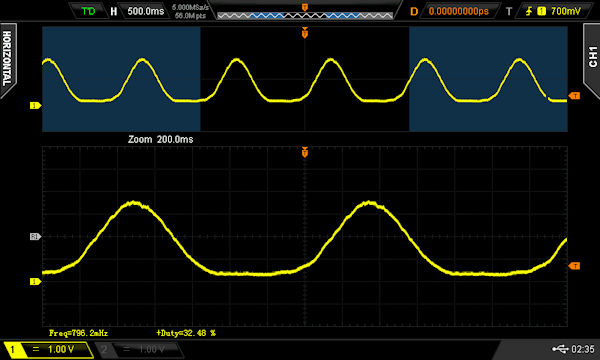Screen dimensions: 600x360
Task: Click the right blue shaded region of main window
Action: click(x=488, y=79)
